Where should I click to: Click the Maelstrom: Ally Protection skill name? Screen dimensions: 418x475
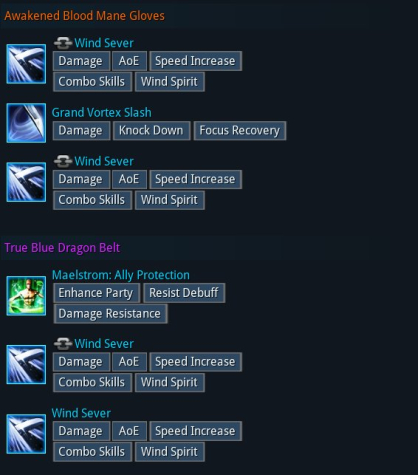click(121, 275)
